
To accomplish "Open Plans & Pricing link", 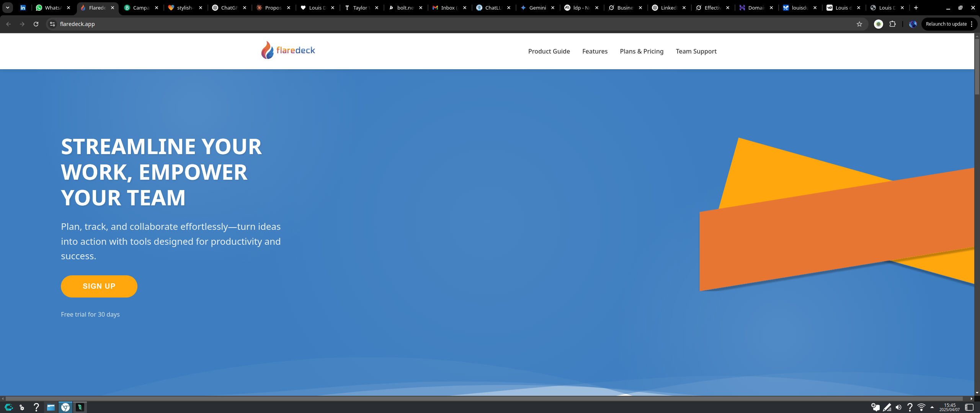I will coord(642,51).
